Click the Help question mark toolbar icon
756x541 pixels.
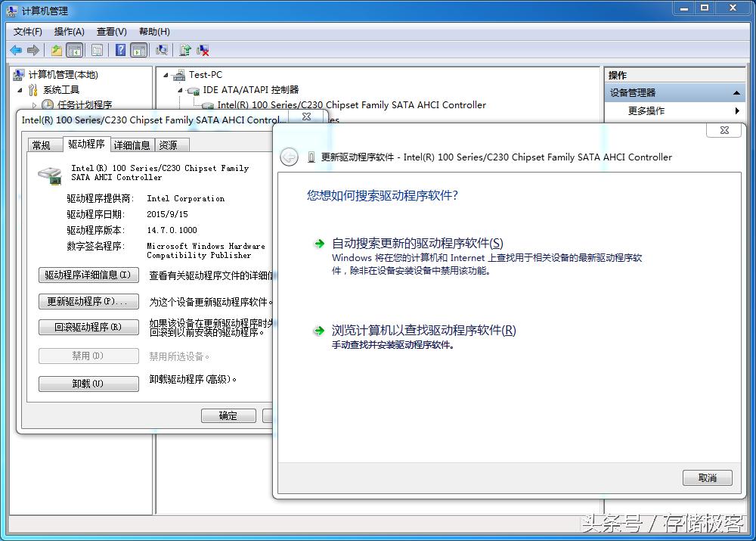[x=121, y=49]
